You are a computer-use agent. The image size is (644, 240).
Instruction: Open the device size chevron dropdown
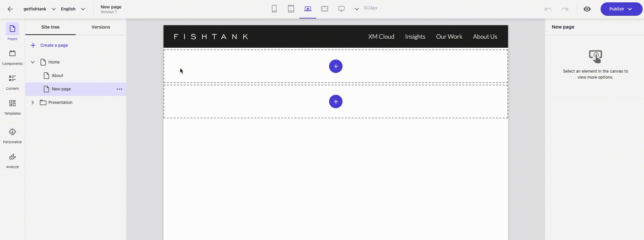click(x=357, y=9)
